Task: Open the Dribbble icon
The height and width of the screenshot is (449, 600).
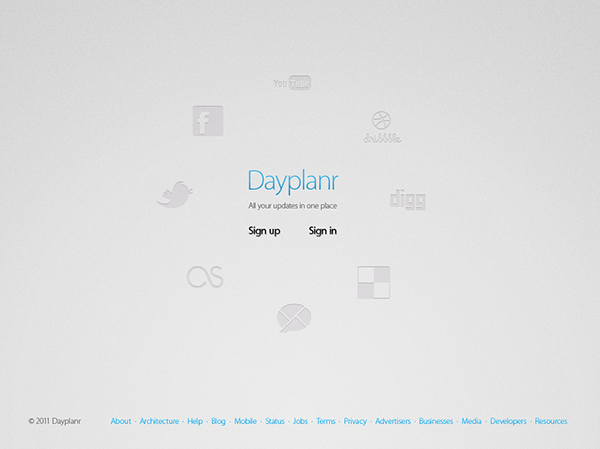Action: coord(382,127)
